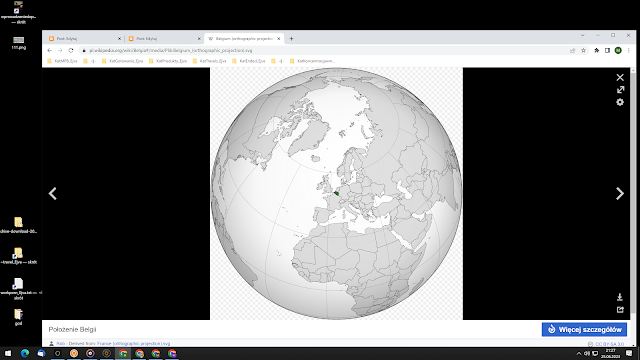Viewport: 640px width, 360px height.
Task: Reload the current page
Action: click(71, 50)
